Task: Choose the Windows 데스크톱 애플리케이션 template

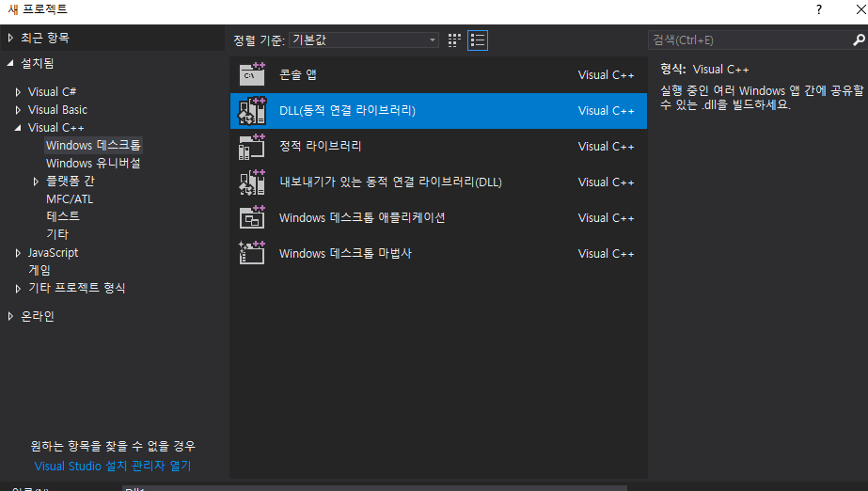Action: [x=438, y=217]
